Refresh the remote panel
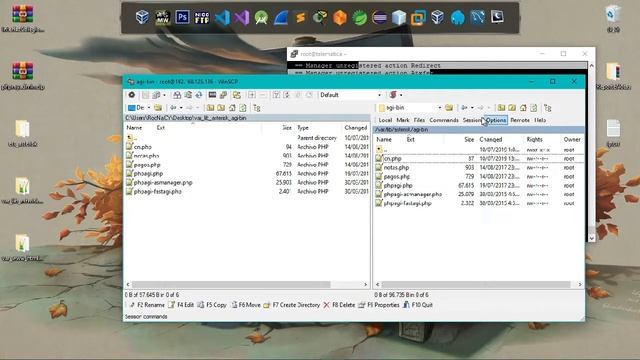Screen dimensions: 640x360 tap(533, 108)
